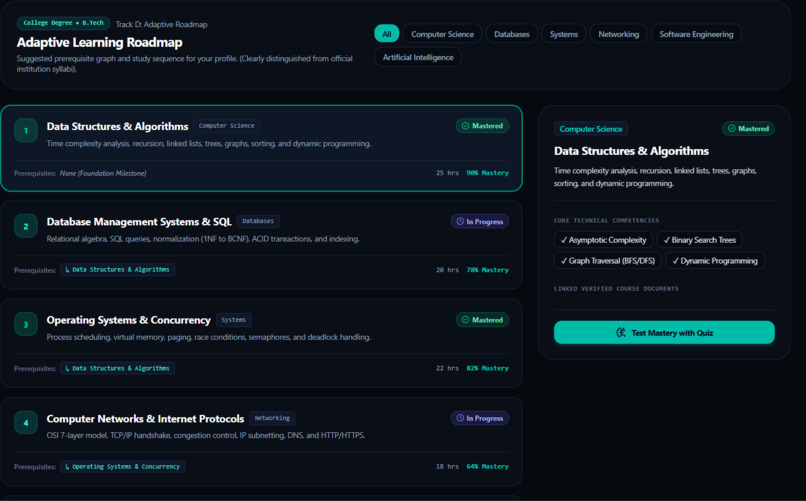Click the College Degree B.Tech badge

pos(63,23)
